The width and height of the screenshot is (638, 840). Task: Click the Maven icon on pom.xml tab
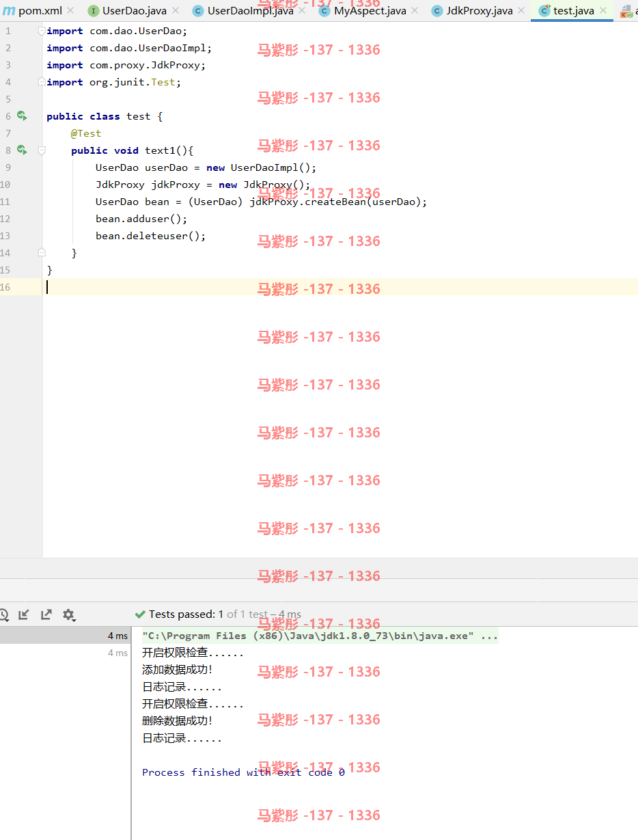(9, 11)
